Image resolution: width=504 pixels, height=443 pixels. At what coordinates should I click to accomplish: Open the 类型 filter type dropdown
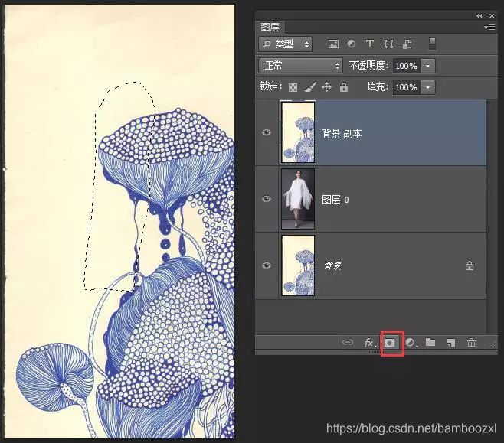click(x=285, y=44)
